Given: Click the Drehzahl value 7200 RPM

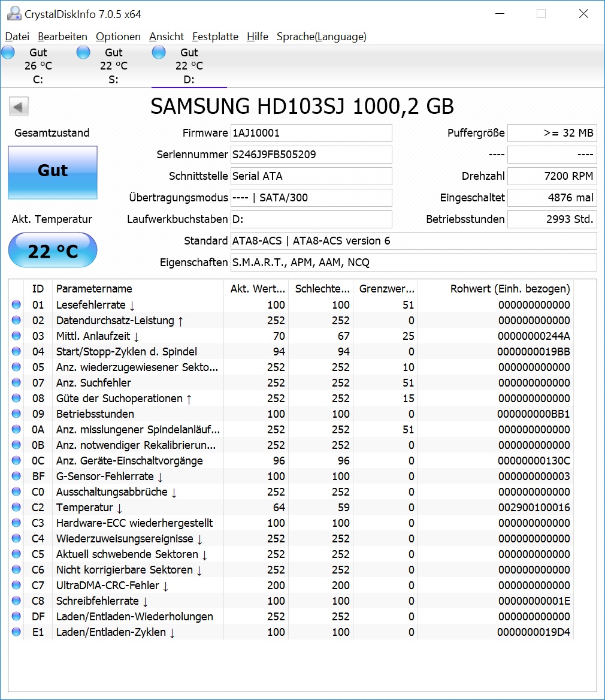Looking at the screenshot, I should coord(552,176).
